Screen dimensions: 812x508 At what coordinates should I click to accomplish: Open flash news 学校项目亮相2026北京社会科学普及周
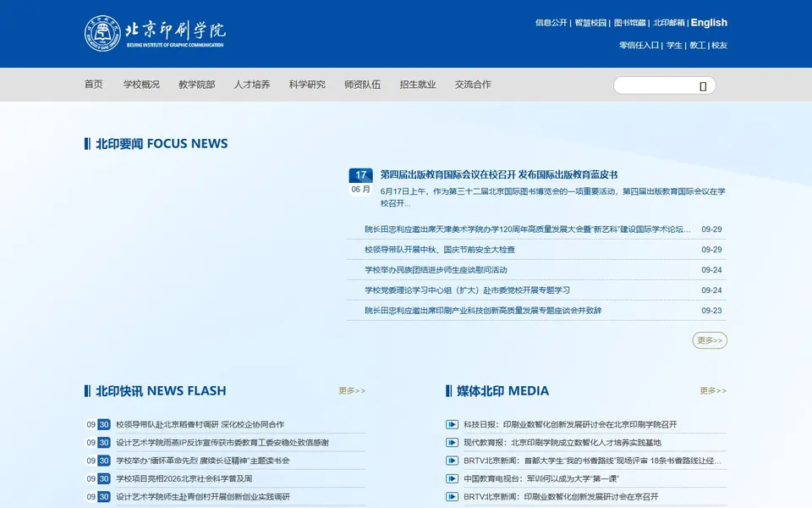click(184, 479)
